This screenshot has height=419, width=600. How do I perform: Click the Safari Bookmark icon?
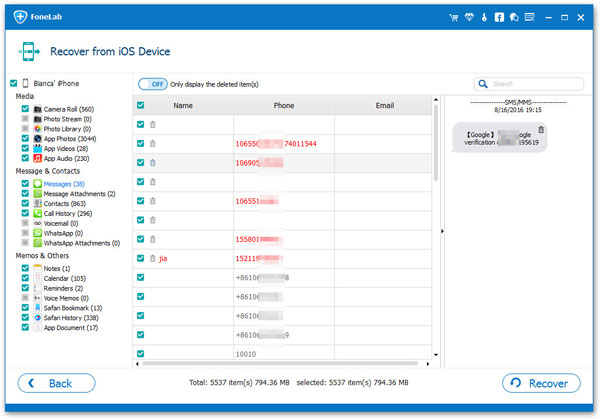(38, 308)
